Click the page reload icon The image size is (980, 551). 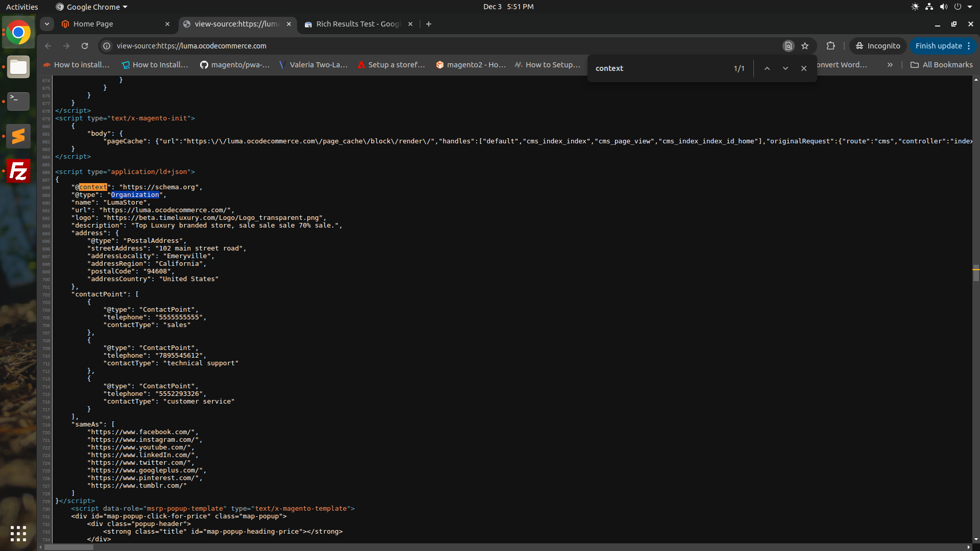[x=85, y=46]
